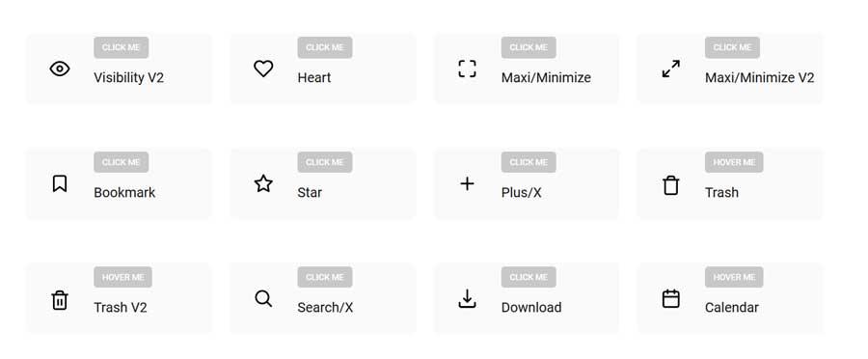Click the CLICK ME badge above Visibility V2
This screenshot has width=868, height=359.
[x=122, y=47]
